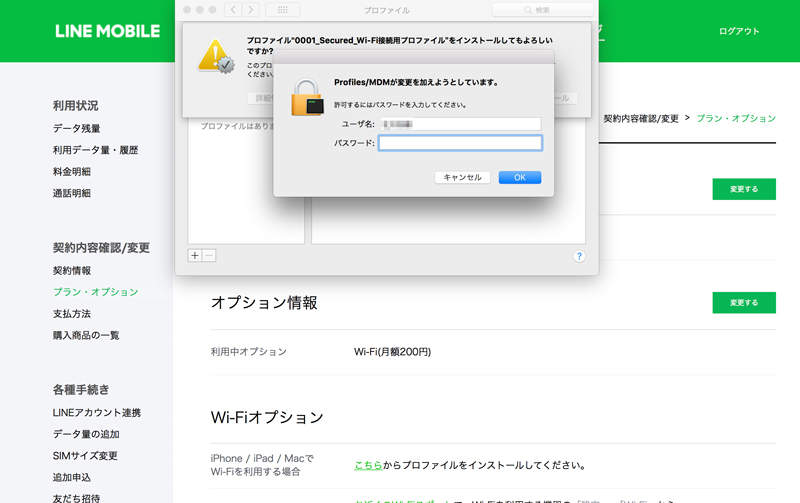This screenshot has width=800, height=503.
Task: Click the plus button to add profile
Action: 195,256
